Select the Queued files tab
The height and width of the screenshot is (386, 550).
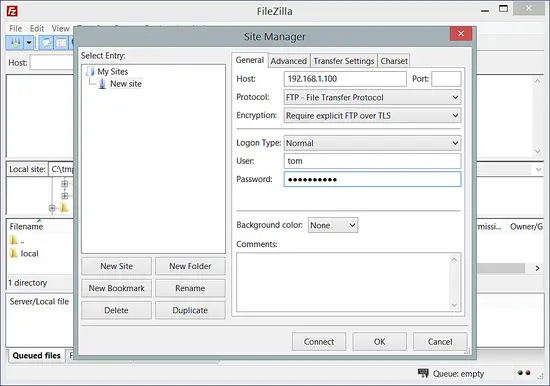(36, 355)
